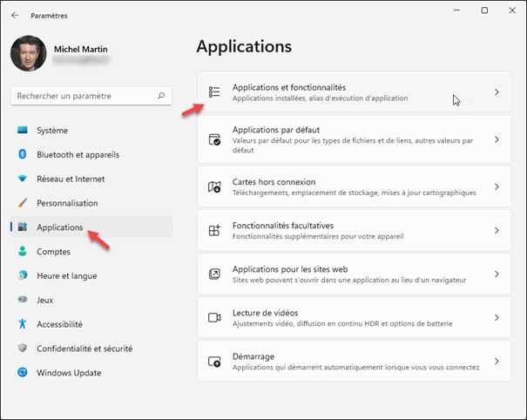
Task: Open the Applications par défaut chevron
Action: tap(497, 139)
